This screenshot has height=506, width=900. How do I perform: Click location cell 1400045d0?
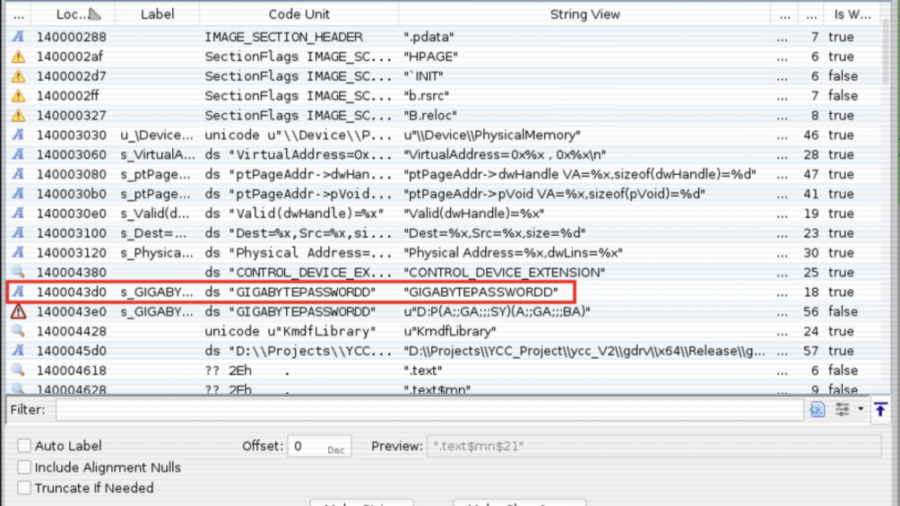pyautogui.click(x=71, y=351)
